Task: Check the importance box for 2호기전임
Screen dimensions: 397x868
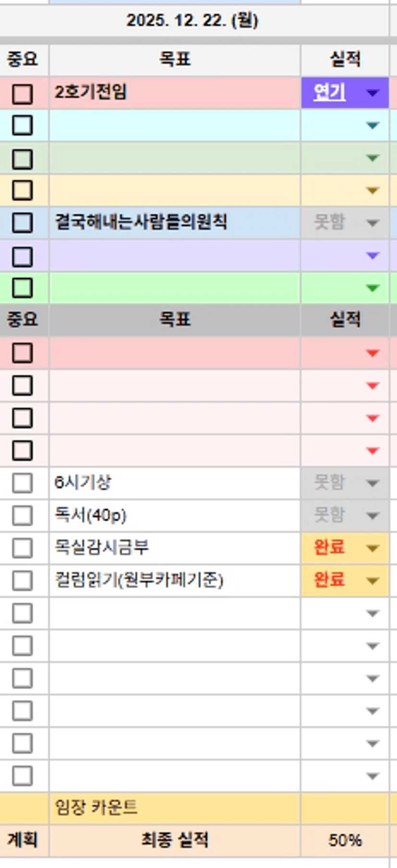Action: click(x=22, y=94)
